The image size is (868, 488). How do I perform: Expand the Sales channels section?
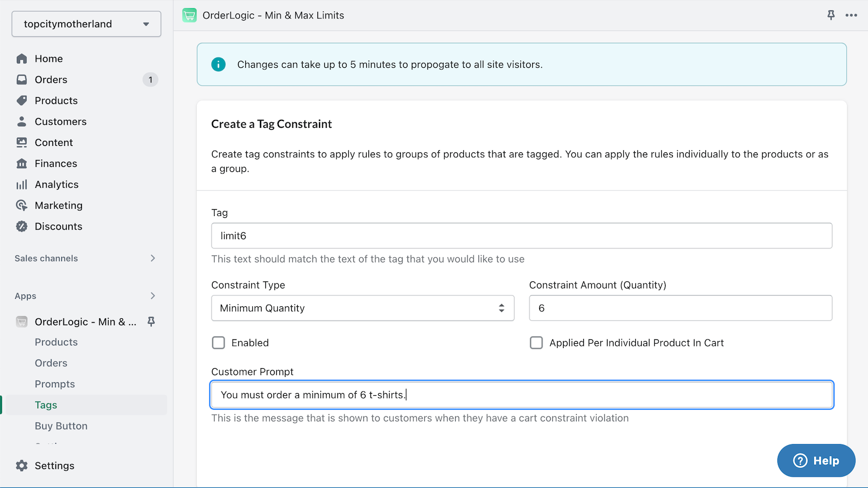click(153, 258)
